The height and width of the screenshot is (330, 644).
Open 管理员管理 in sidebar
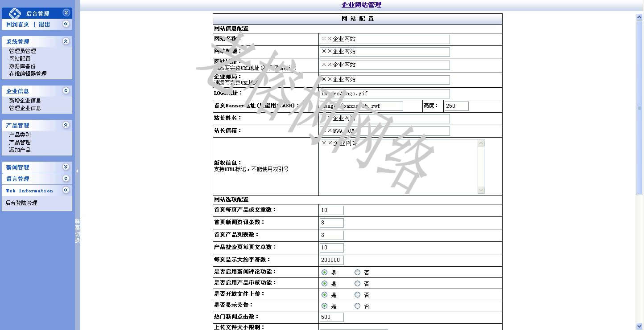(x=22, y=51)
